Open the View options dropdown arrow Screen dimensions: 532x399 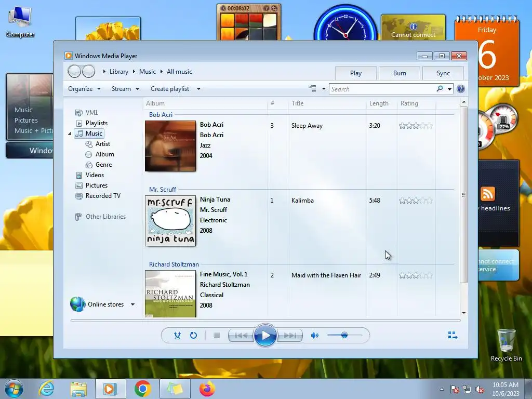coord(324,89)
